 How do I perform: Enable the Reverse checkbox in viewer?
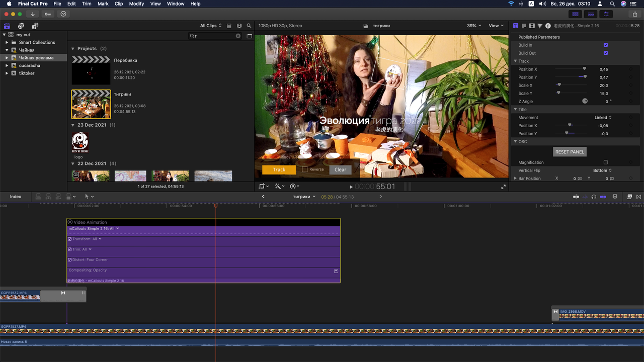click(x=305, y=169)
